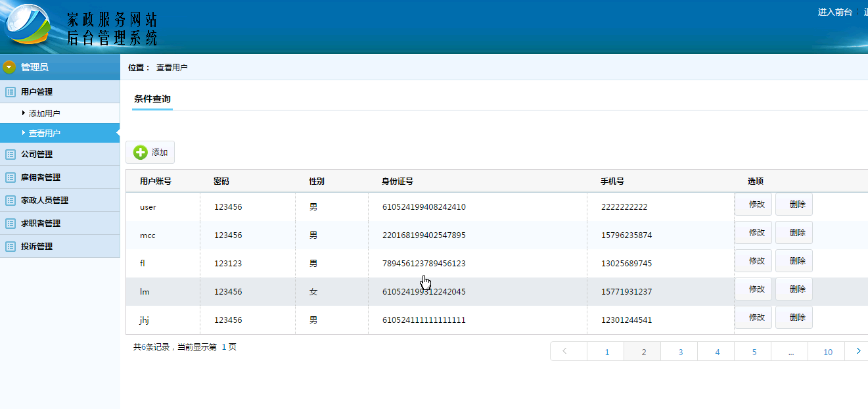Click 查看用户 in the breadcrumb bar
Screen dimensions: 868x409
point(172,68)
